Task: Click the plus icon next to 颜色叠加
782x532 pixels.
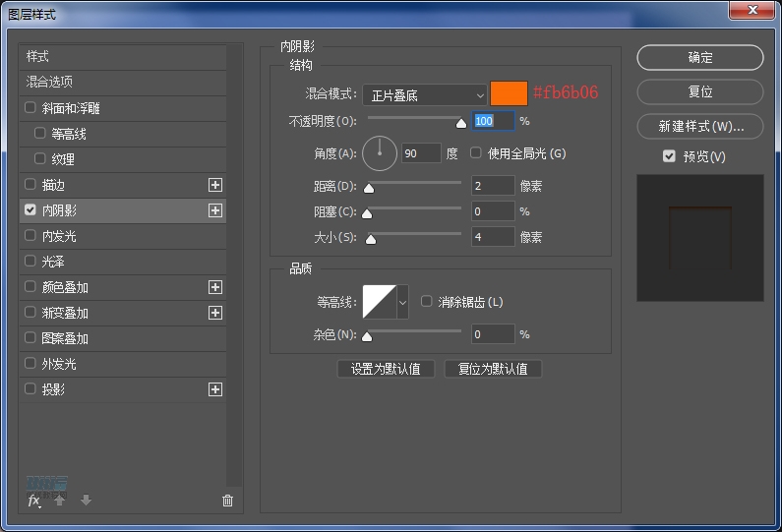Action: [215, 287]
